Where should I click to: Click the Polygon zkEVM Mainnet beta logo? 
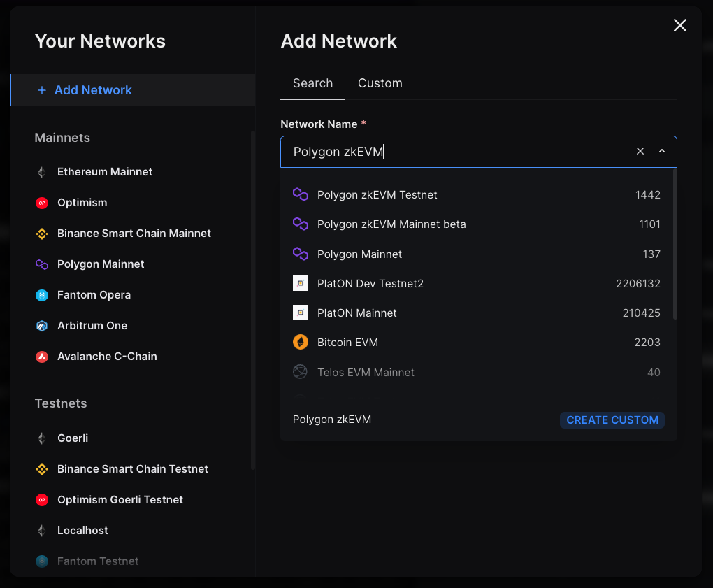coord(301,224)
